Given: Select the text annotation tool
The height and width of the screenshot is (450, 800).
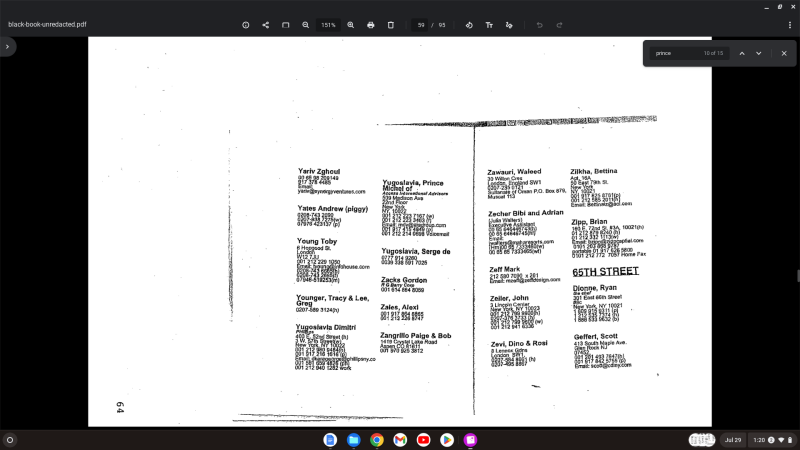Looking at the screenshot, I should [x=489, y=25].
